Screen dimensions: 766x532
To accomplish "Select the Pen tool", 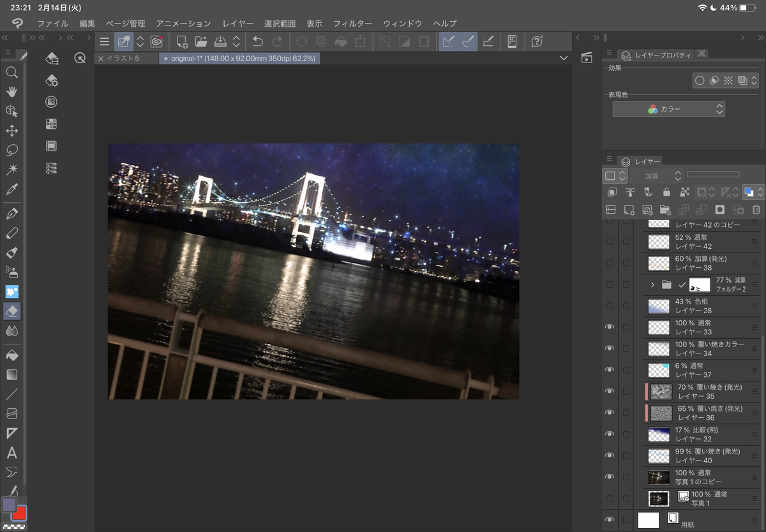I will [11, 213].
